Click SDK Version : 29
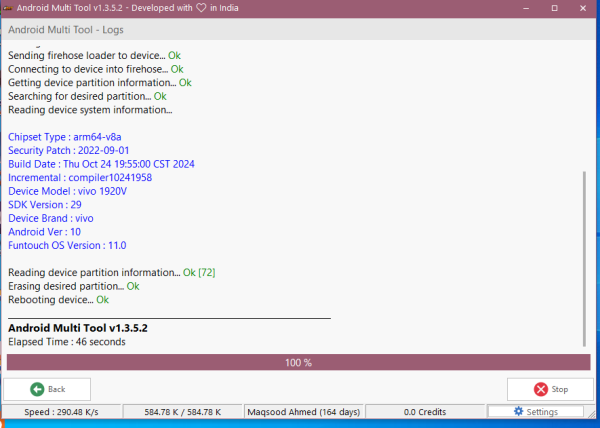The width and height of the screenshot is (600, 428). (45, 205)
